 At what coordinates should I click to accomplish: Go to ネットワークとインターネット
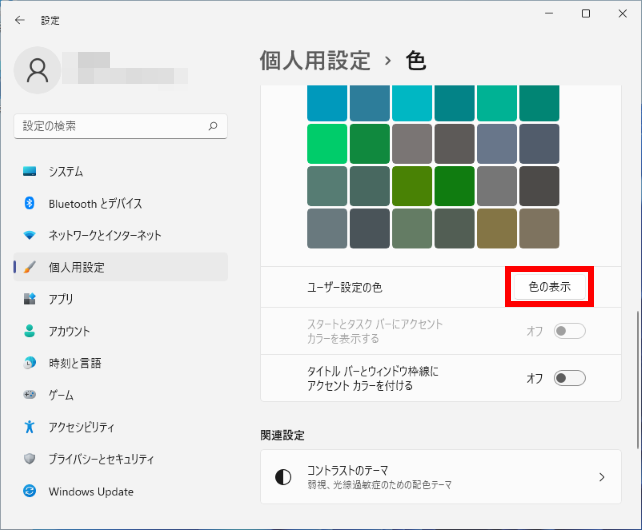[121, 235]
